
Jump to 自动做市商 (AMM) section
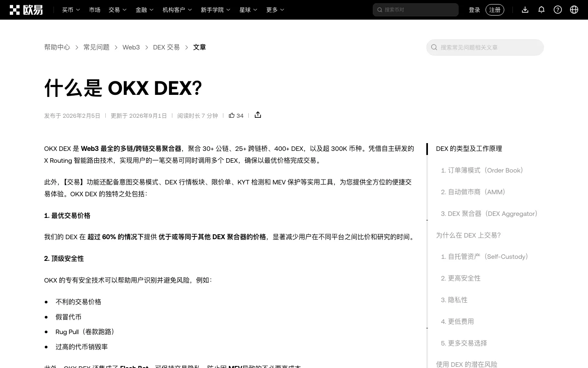click(x=475, y=192)
